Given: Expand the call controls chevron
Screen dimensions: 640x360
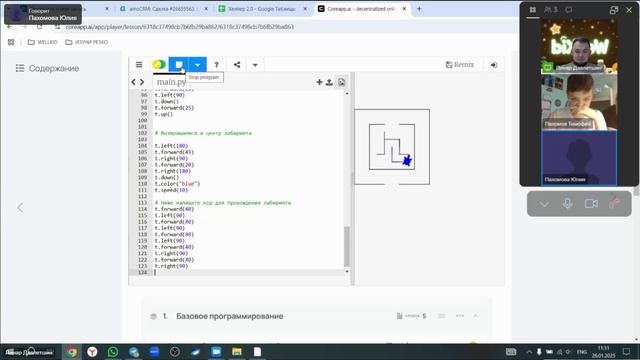Looking at the screenshot, I should 544,204.
